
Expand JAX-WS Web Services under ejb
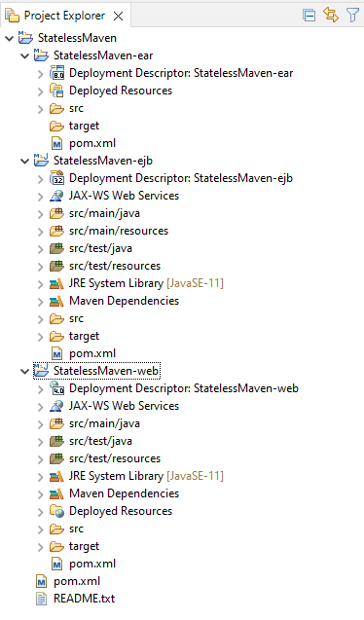[40, 197]
